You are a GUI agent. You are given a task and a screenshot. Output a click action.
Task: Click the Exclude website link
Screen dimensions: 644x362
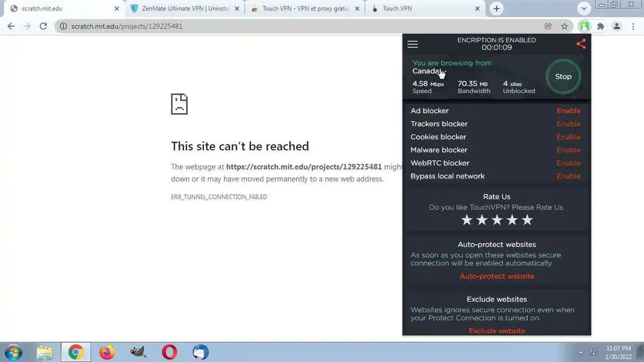coord(497,331)
